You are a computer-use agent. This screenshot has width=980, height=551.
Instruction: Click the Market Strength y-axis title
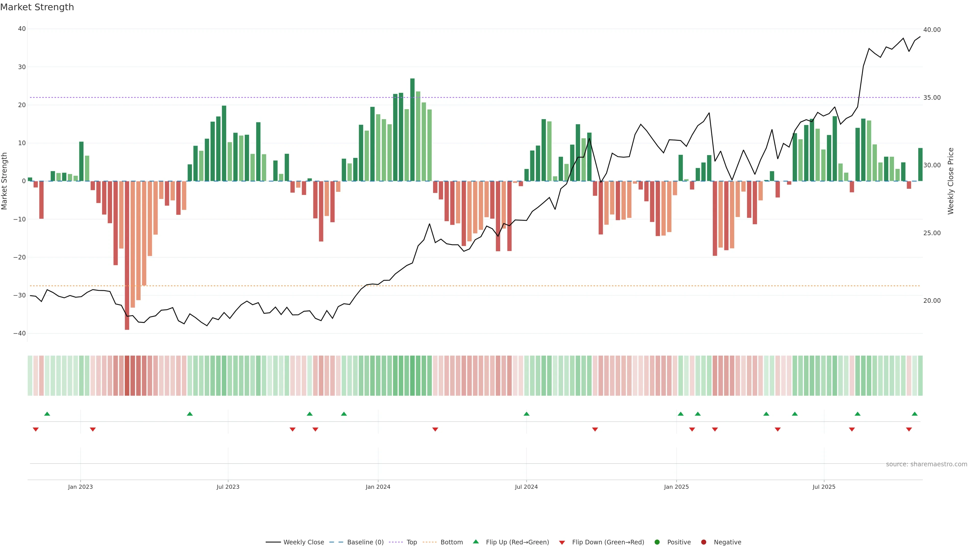(x=5, y=181)
